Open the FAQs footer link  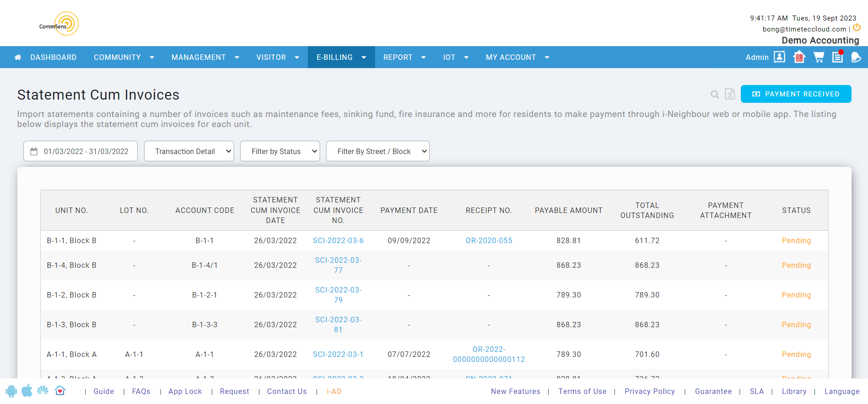point(141,392)
